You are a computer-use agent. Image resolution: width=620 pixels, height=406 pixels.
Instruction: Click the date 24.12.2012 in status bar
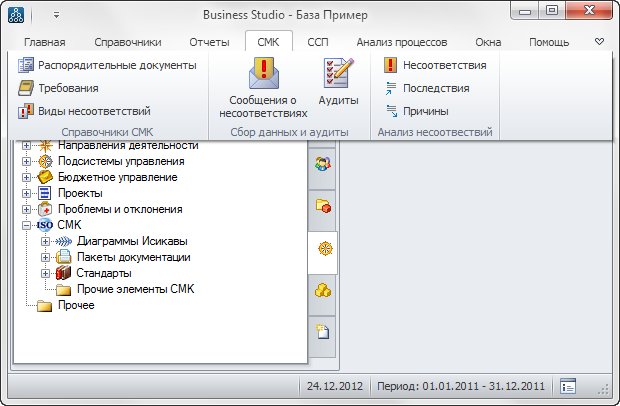[335, 386]
